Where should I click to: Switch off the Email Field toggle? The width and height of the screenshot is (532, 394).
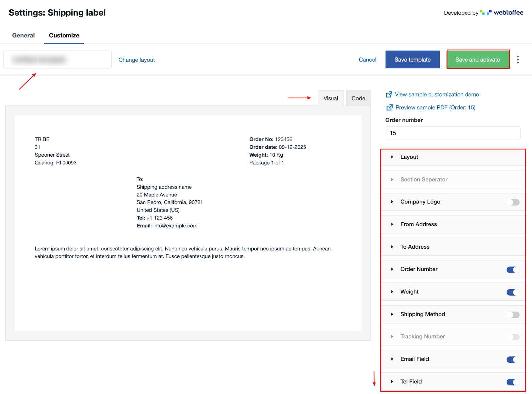[512, 359]
